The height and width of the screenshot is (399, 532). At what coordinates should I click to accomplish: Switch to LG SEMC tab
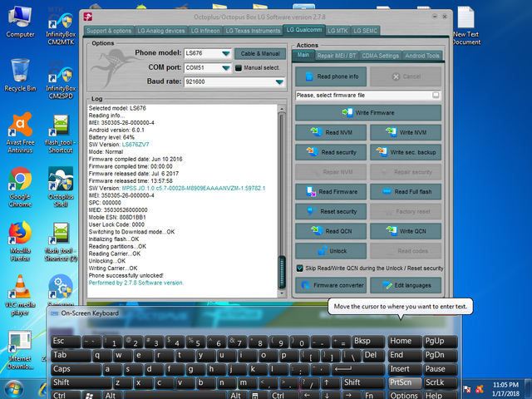(366, 31)
